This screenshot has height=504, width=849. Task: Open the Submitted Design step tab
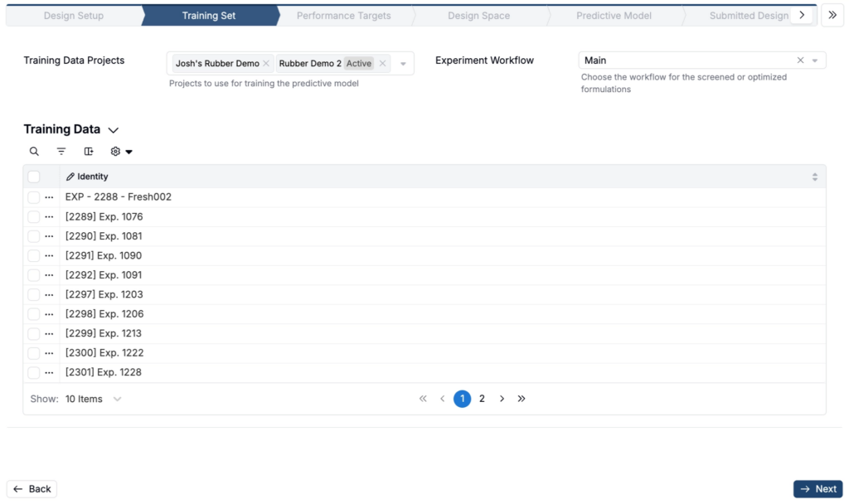tap(749, 16)
